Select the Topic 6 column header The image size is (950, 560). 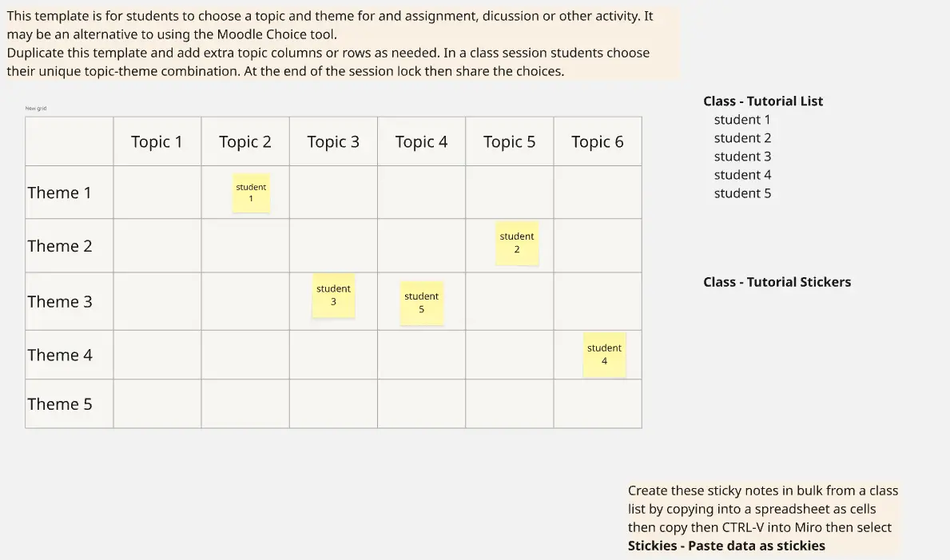click(x=597, y=142)
